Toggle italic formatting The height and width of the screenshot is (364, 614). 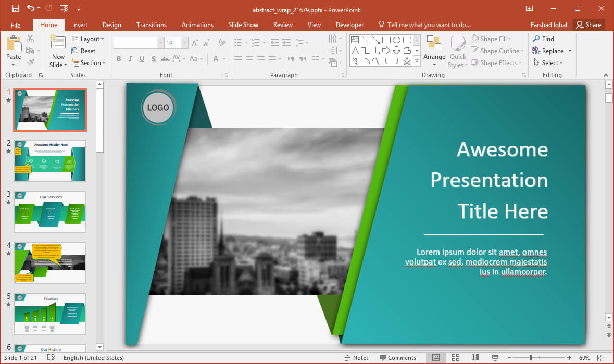[x=130, y=59]
